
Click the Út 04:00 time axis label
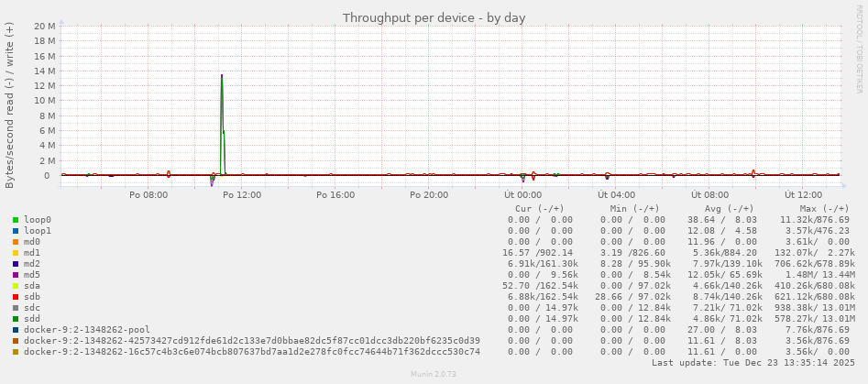coord(616,195)
